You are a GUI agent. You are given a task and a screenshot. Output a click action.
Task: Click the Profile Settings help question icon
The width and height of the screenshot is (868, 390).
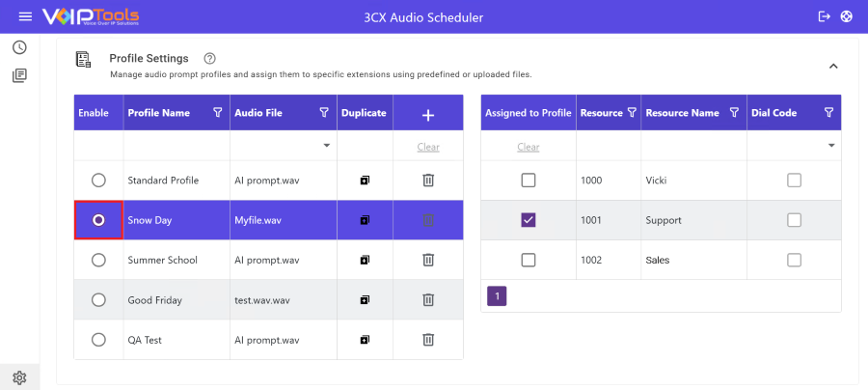click(x=209, y=59)
